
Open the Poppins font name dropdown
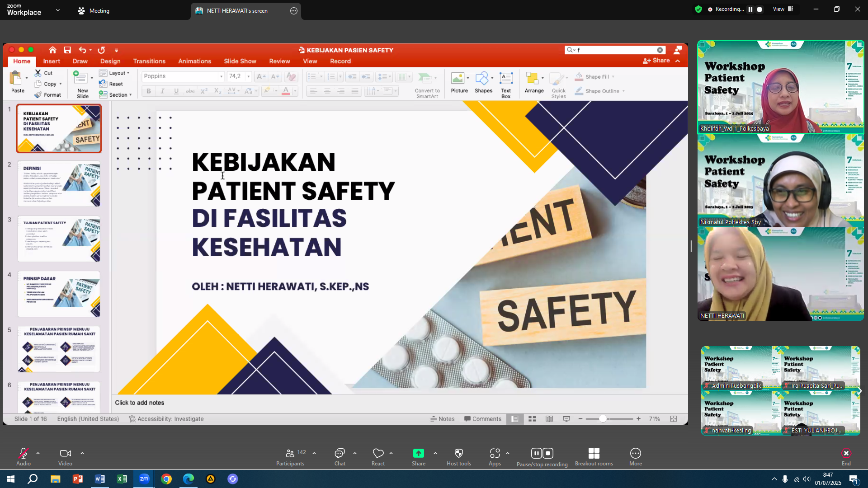221,76
